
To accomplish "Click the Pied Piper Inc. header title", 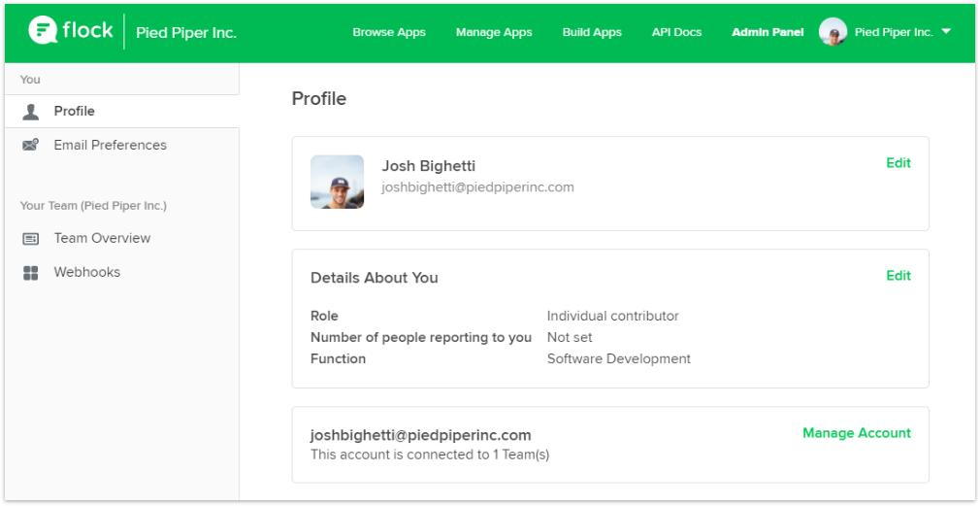I will tap(186, 33).
